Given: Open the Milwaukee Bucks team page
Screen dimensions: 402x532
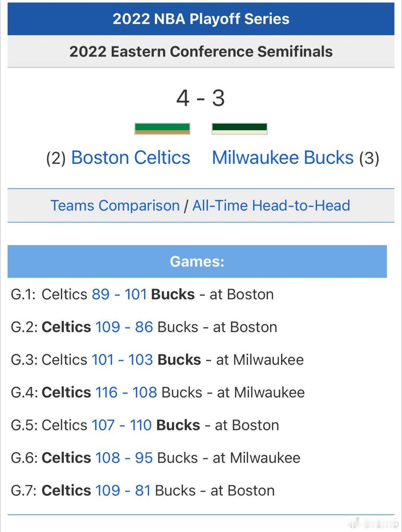Looking at the screenshot, I should click(x=283, y=157).
